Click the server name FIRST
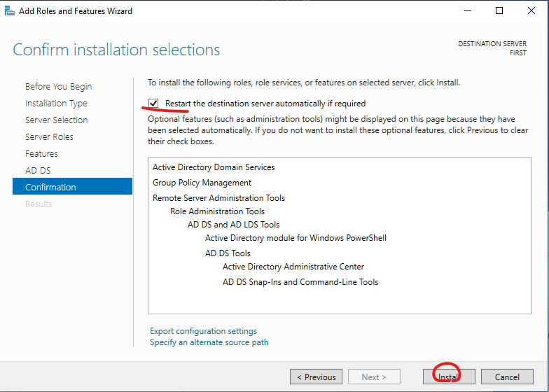The height and width of the screenshot is (392, 549). (x=518, y=53)
